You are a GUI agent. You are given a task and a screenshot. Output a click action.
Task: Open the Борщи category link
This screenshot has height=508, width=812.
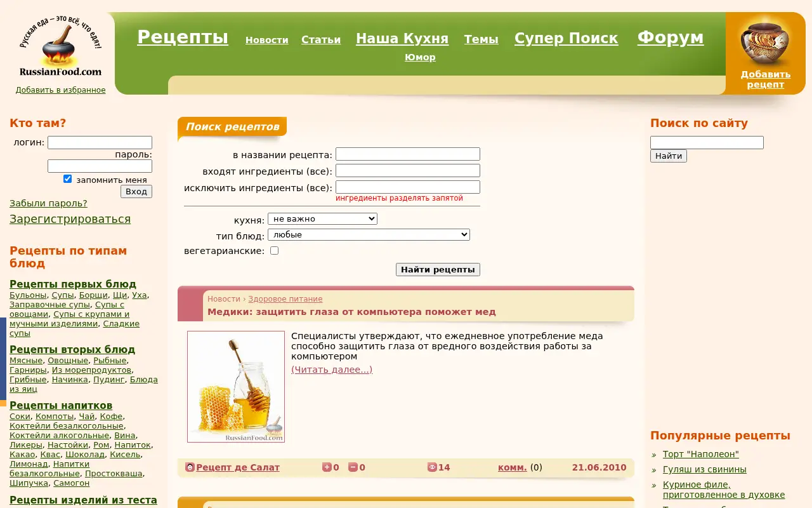pyautogui.click(x=93, y=295)
